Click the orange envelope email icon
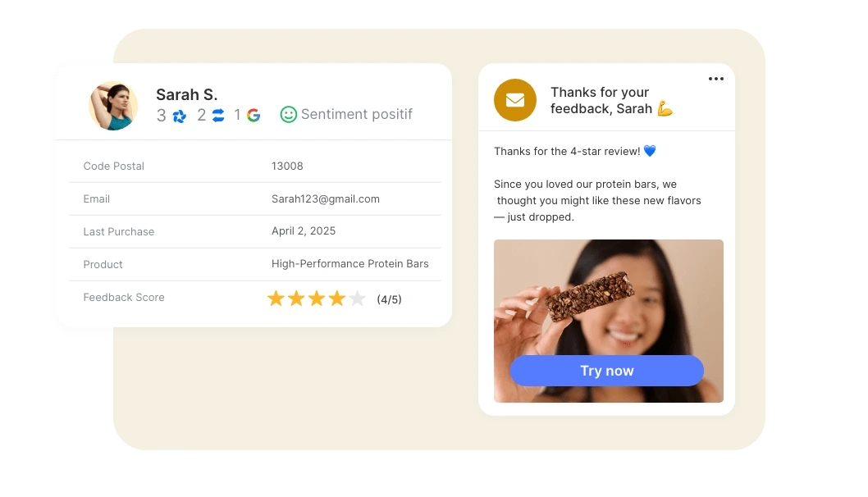Image resolution: width=868 pixels, height=497 pixels. 515,100
